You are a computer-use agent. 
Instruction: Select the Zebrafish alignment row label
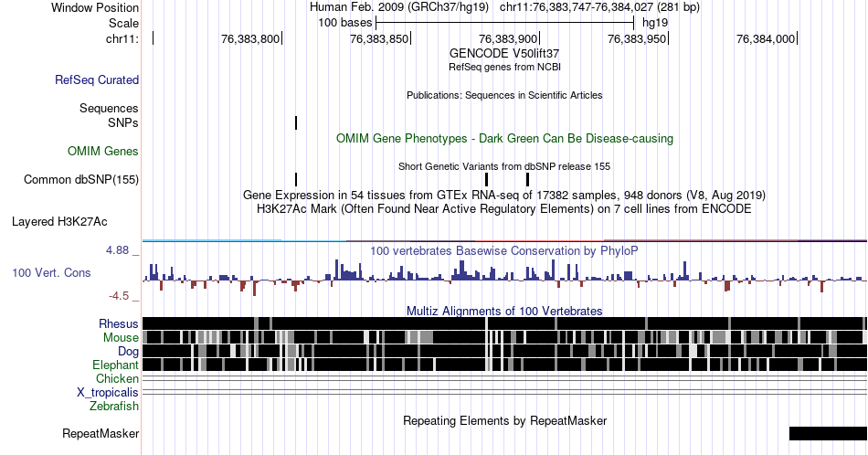(114, 406)
